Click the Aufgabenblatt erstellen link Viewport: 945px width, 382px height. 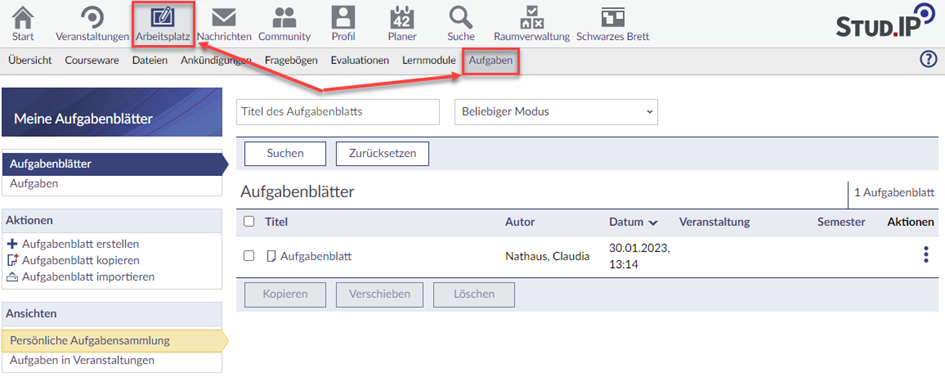click(81, 244)
